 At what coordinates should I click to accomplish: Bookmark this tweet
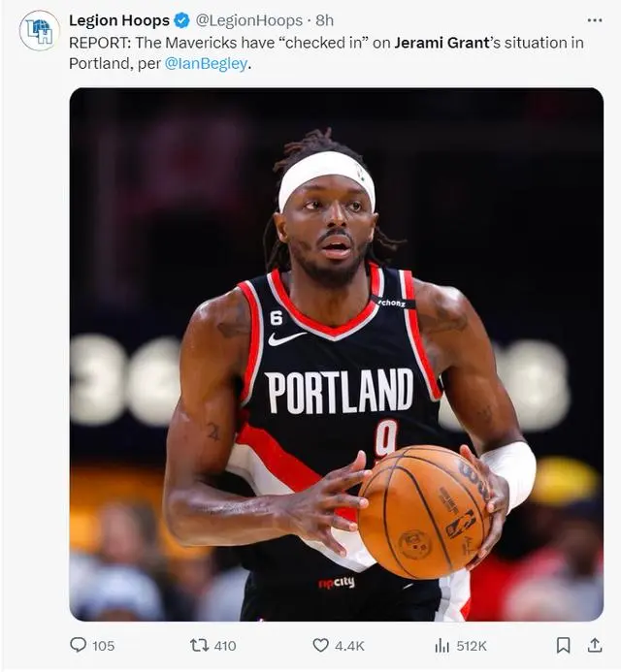pyautogui.click(x=563, y=645)
